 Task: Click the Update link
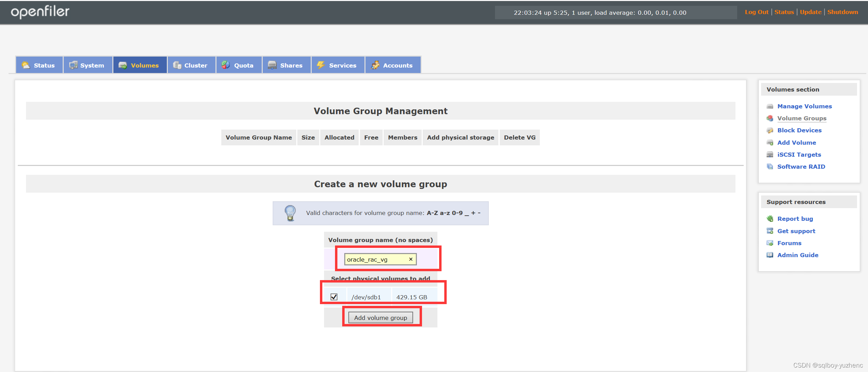[810, 12]
